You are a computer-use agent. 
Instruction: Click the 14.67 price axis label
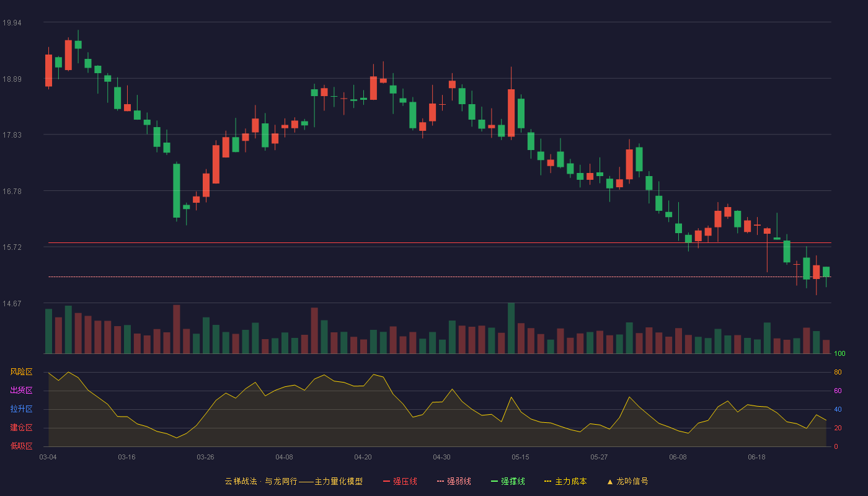(12, 304)
